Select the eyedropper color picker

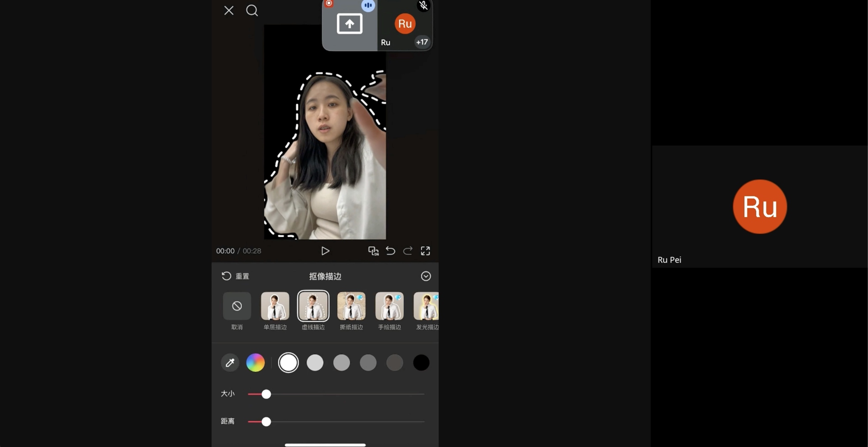pyautogui.click(x=230, y=363)
